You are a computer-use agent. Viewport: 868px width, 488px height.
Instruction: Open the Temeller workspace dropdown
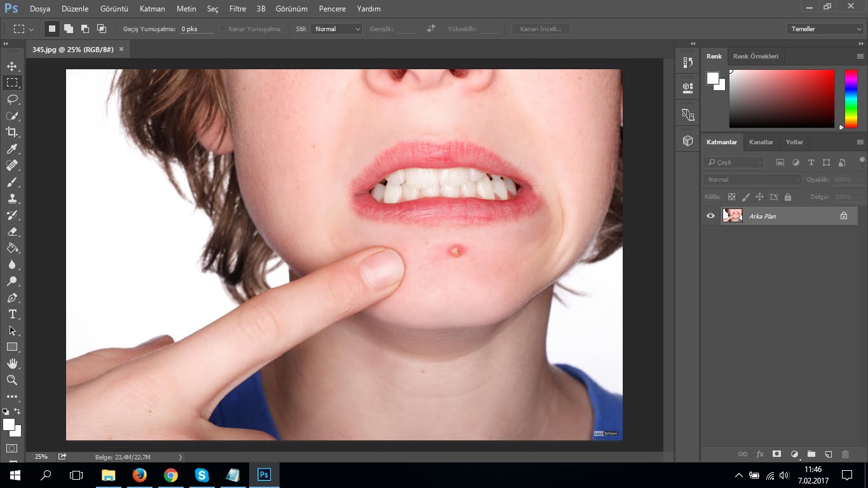[x=824, y=29]
